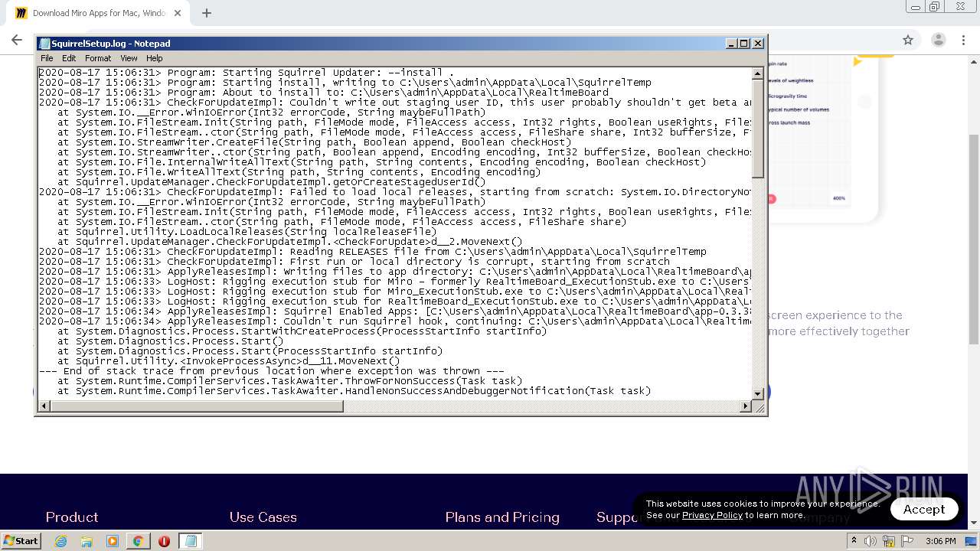Screen dimensions: 980x551
Task: Open the Windows Start menu
Action: click(21, 540)
